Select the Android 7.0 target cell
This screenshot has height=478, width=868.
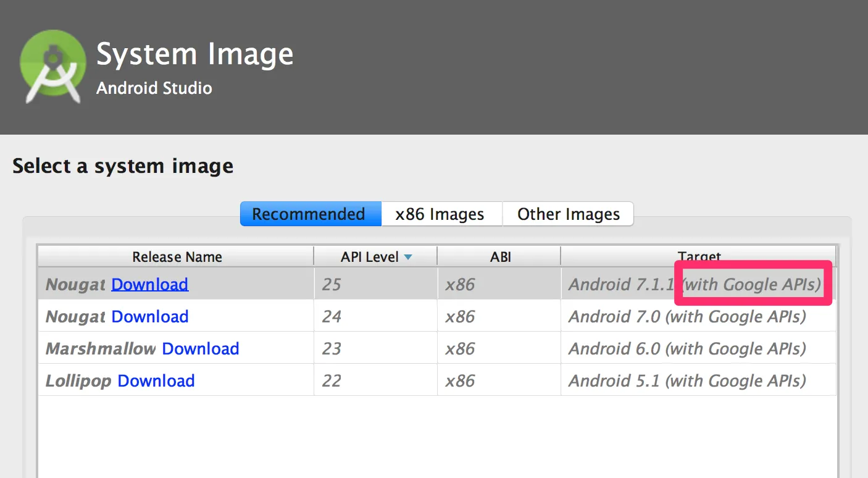pyautogui.click(x=698, y=316)
